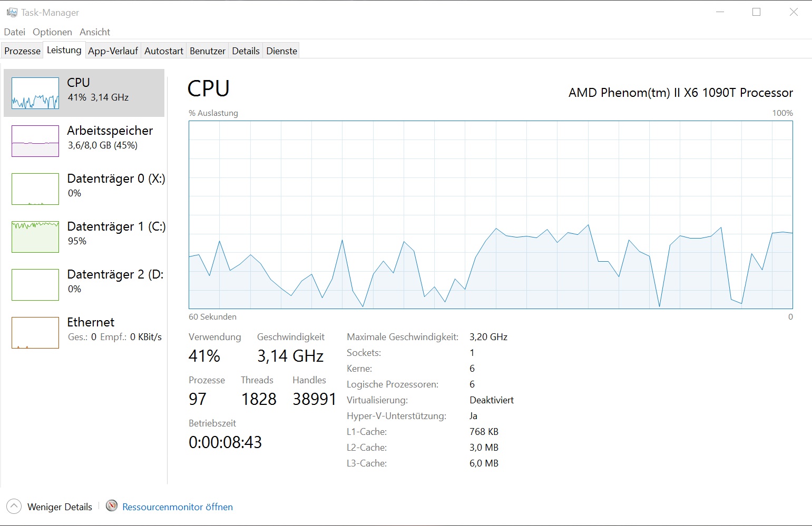Select Datenträger 2 (D:) disk graph
The width and height of the screenshot is (812, 526).
tap(35, 285)
